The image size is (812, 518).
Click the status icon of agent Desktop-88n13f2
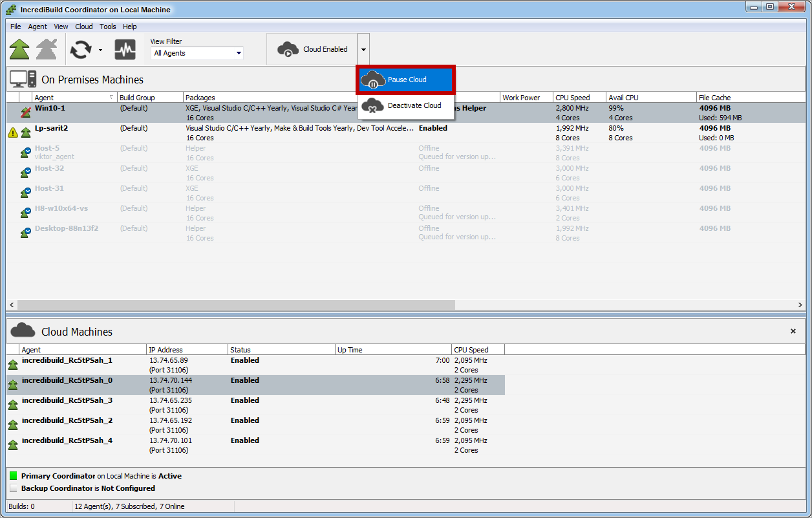pyautogui.click(x=26, y=233)
